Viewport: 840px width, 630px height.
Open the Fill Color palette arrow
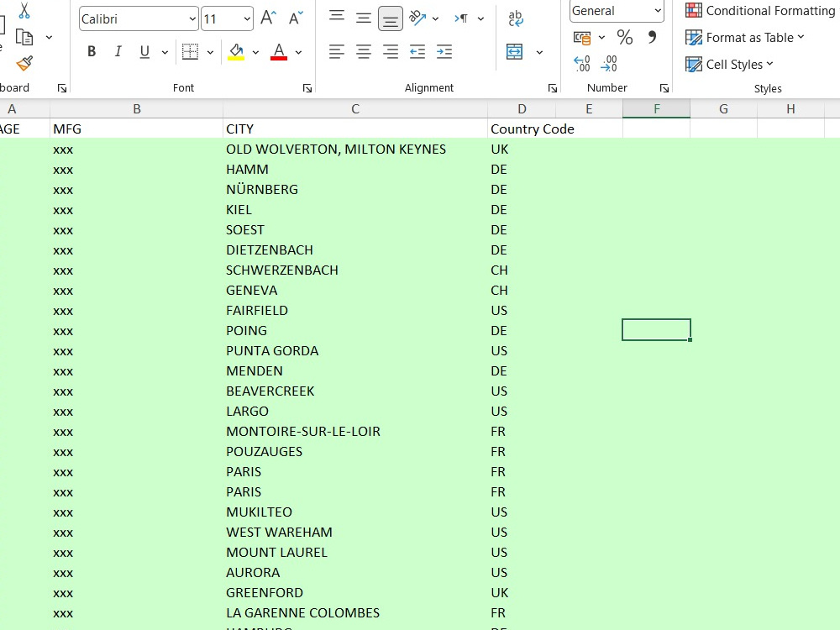click(x=255, y=52)
